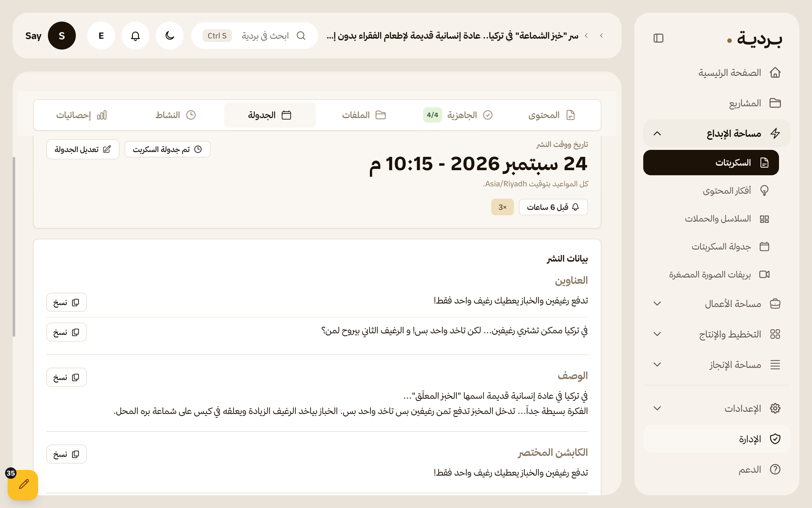Select the الجدولة tab
The width and height of the screenshot is (812, 508).
pos(270,115)
